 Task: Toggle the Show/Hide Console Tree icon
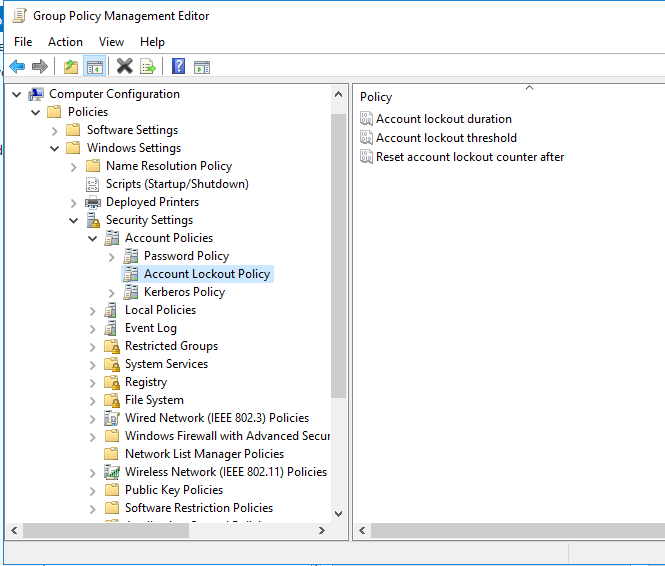pyautogui.click(x=95, y=67)
